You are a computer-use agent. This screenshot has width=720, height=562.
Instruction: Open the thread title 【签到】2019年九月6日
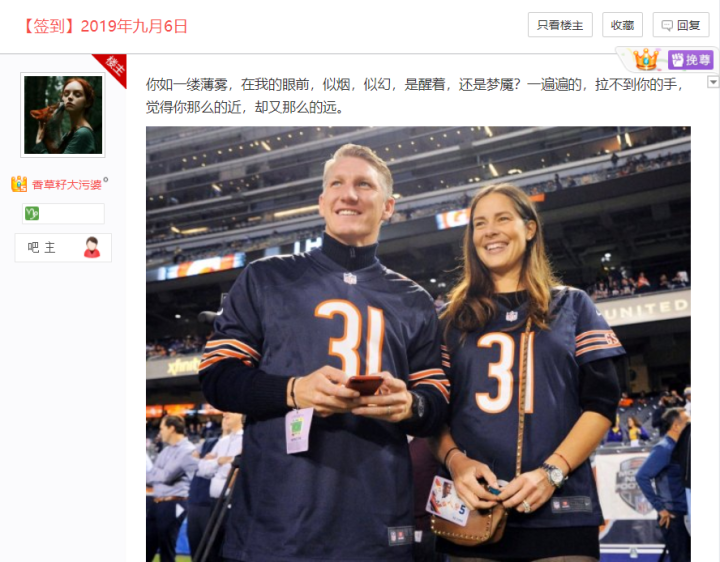pyautogui.click(x=104, y=26)
